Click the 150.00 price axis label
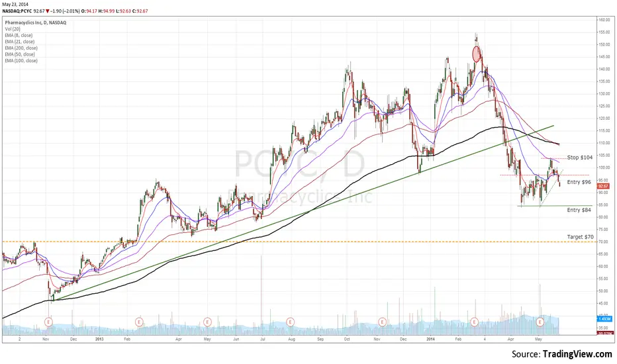This screenshot has height=364, width=617. 604,44
